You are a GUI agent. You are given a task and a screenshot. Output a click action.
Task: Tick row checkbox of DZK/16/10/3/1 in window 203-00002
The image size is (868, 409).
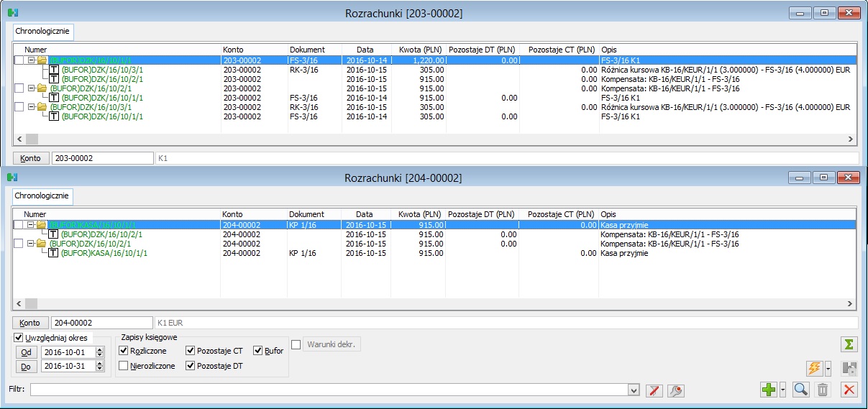tap(19, 107)
